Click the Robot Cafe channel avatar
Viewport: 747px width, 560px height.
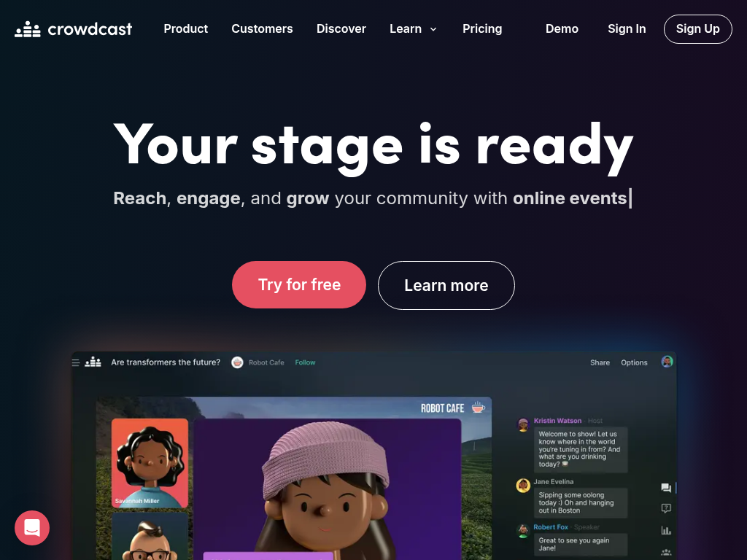[x=237, y=362]
